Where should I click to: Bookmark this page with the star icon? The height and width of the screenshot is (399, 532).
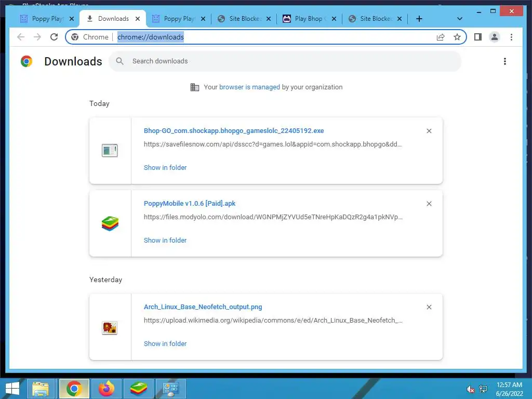457,37
